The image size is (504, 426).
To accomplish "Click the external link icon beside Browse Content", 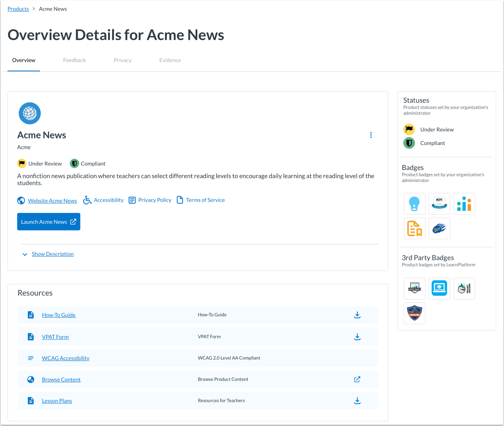I will [x=357, y=379].
